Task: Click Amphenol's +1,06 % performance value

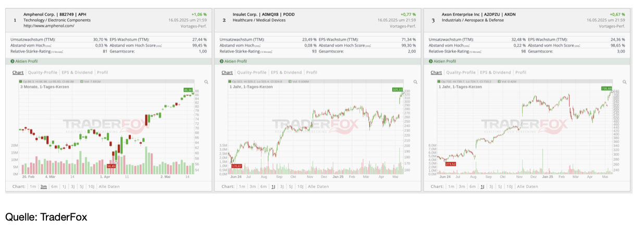Action: click(x=199, y=15)
